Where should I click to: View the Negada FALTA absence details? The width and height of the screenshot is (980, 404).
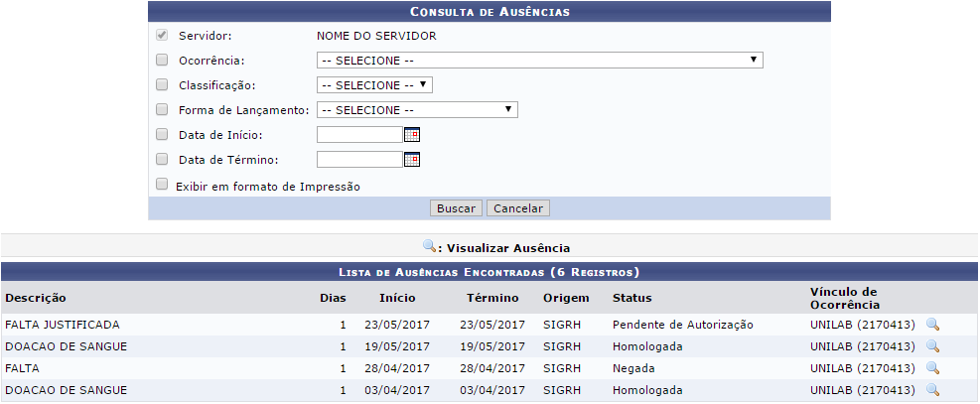point(932,368)
